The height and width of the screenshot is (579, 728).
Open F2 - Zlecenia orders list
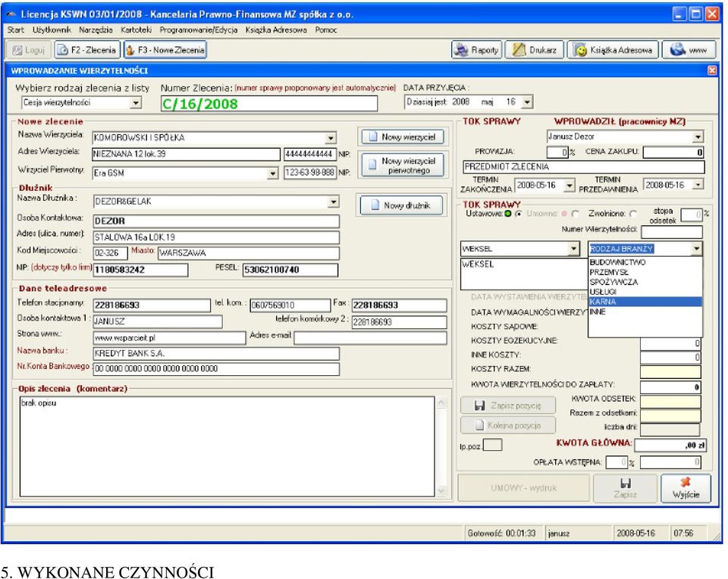(x=87, y=50)
